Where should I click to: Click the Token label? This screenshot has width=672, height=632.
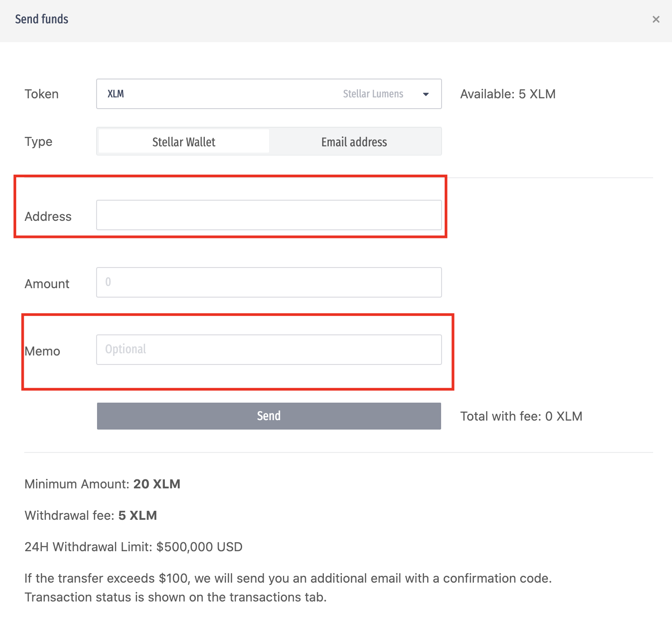coord(42,94)
